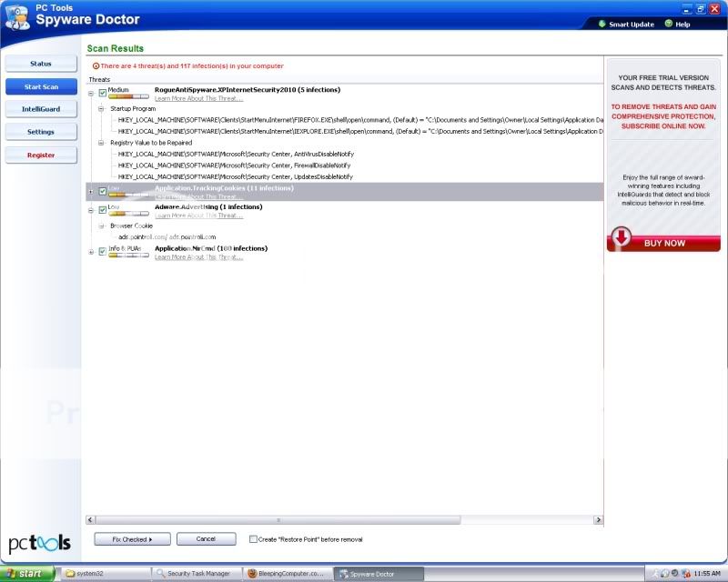Image resolution: width=728 pixels, height=582 pixels.
Task: Enable Create Restore Point before removal
Action: point(253,539)
